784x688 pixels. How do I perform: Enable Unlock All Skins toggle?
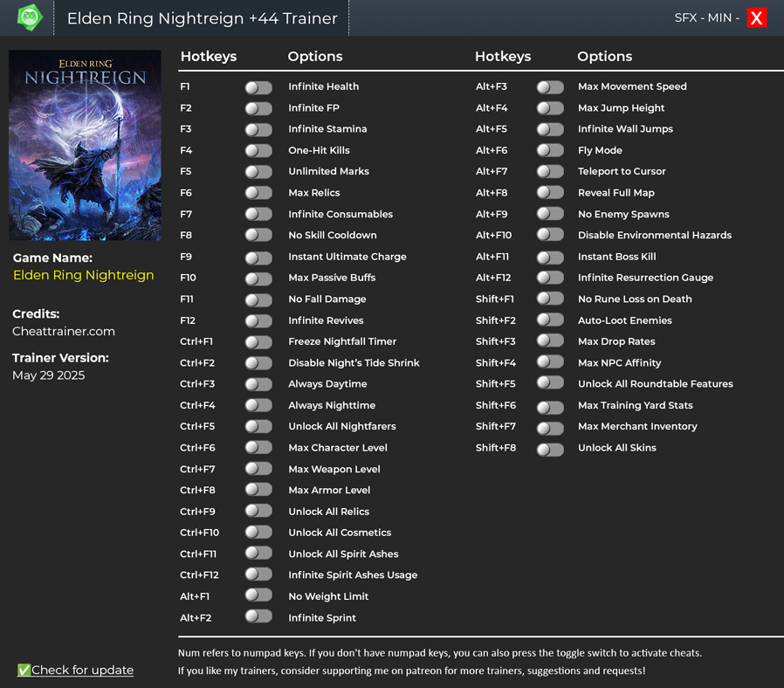[550, 450]
